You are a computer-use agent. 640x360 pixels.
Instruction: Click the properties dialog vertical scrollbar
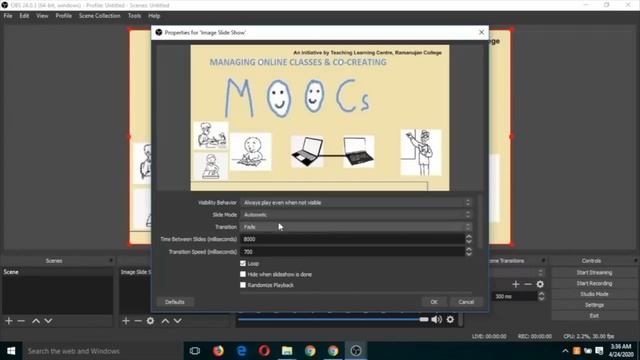pos(480,221)
